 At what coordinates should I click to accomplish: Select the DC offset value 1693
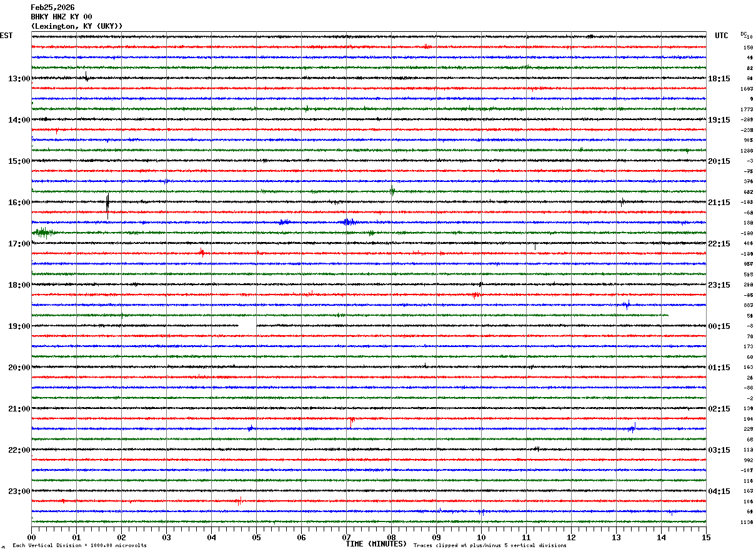[x=747, y=89]
